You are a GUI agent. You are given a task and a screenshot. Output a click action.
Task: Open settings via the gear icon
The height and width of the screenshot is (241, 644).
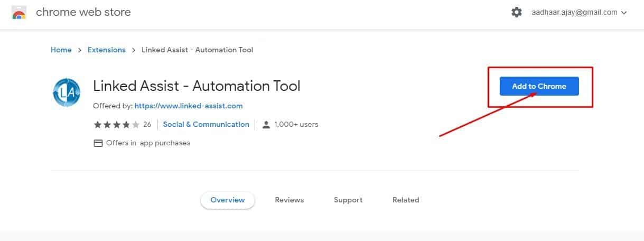(516, 12)
